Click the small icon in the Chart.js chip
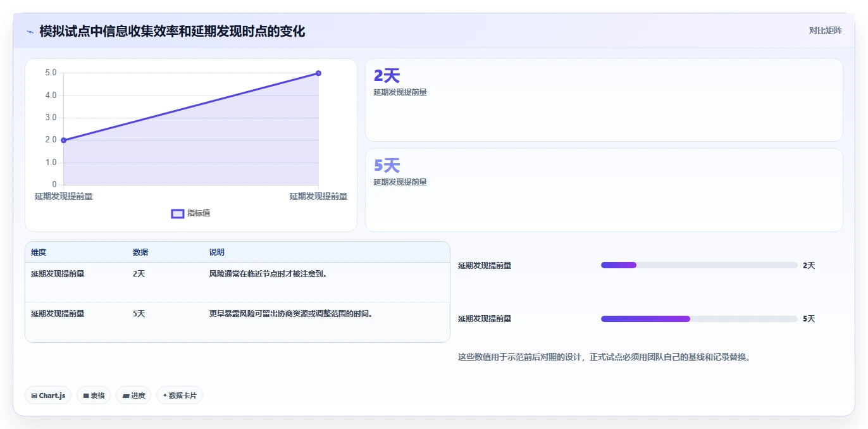868x429 pixels. (x=34, y=395)
